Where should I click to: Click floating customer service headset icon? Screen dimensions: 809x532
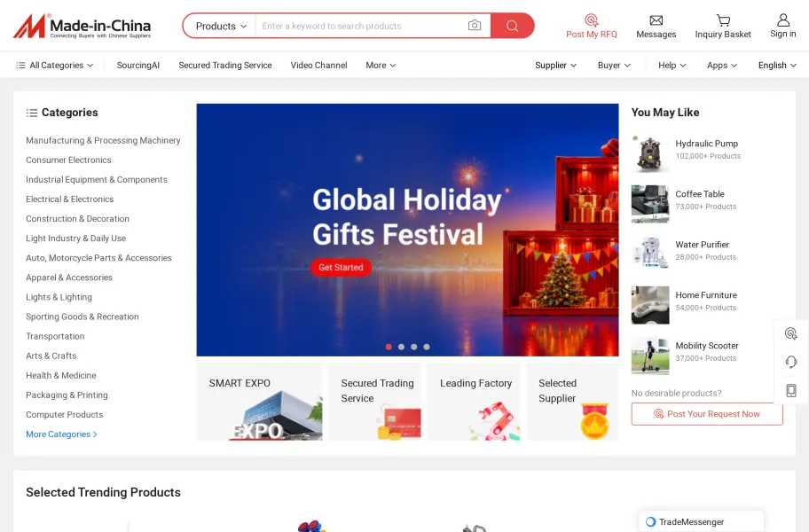coord(791,362)
